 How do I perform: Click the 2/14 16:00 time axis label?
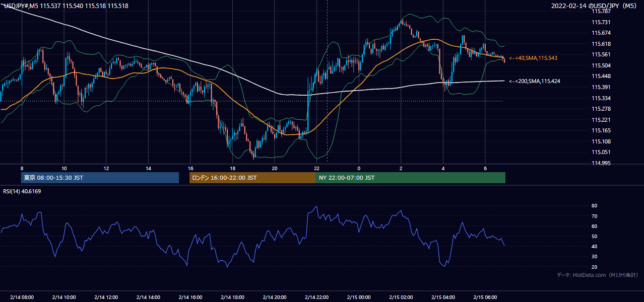[190, 297]
